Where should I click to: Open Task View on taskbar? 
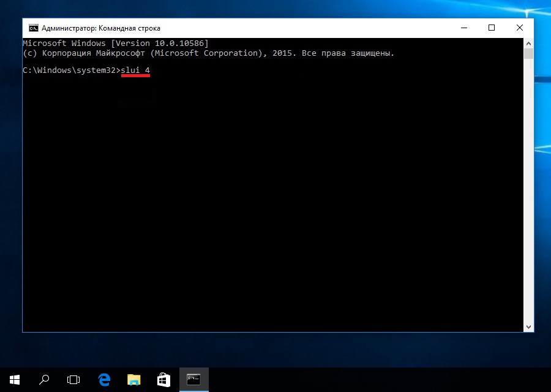pos(73,380)
